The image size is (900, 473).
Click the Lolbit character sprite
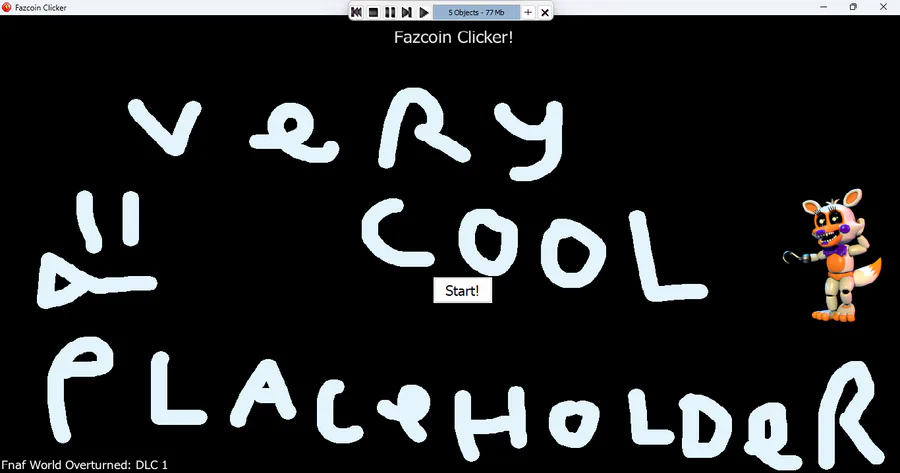(x=833, y=255)
